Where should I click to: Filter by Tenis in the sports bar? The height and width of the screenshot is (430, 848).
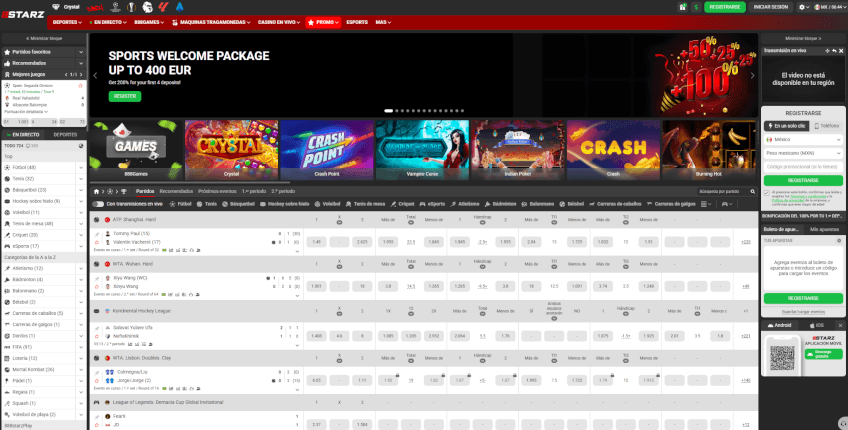[207, 204]
